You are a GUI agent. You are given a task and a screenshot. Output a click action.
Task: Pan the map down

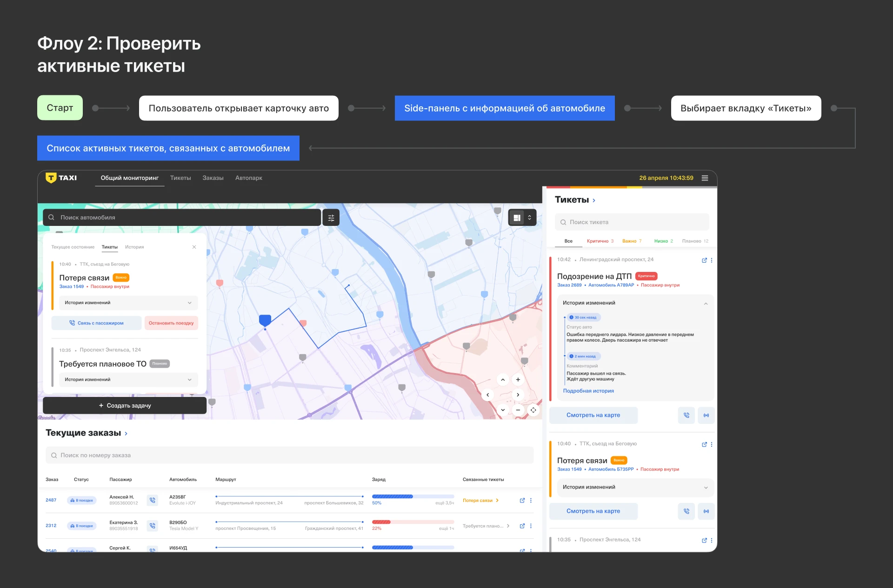(503, 410)
